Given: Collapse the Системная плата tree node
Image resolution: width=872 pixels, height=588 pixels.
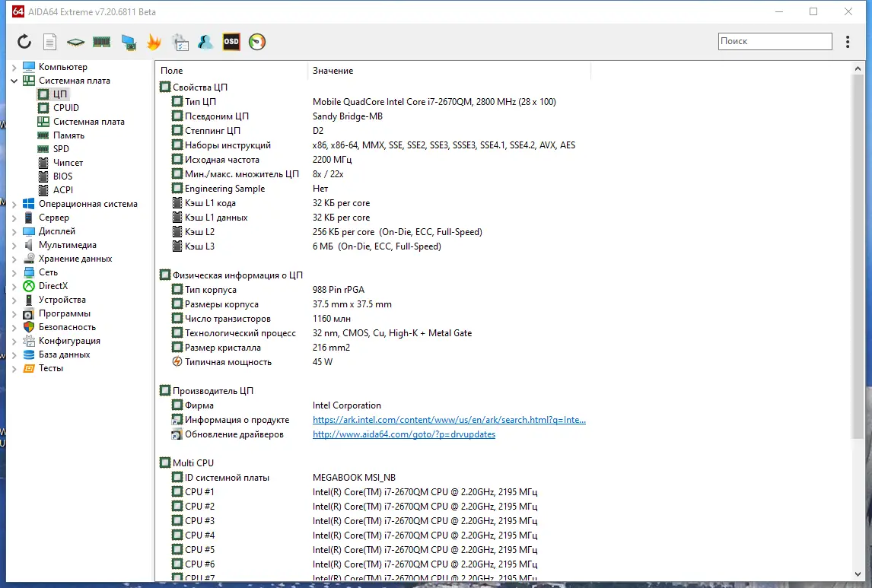Looking at the screenshot, I should (x=14, y=81).
